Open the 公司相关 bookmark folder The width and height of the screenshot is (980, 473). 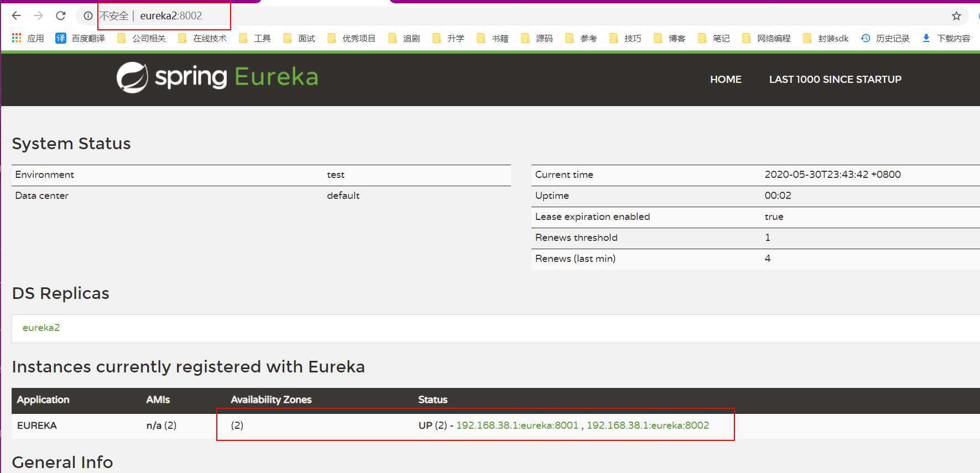[x=142, y=38]
